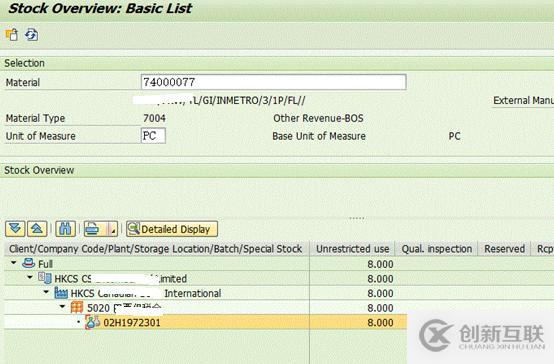
Task: Click the Qual. inspection column header
Action: point(436,249)
